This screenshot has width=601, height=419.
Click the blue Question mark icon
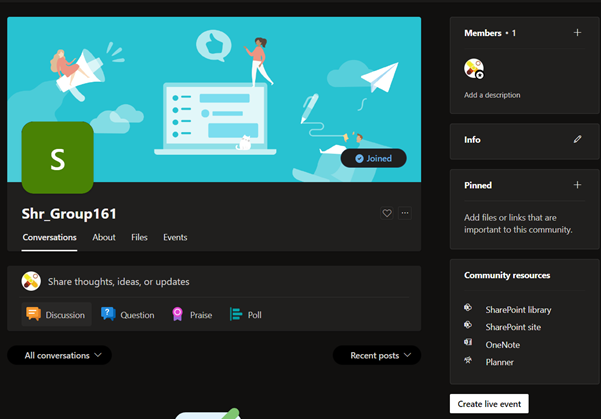108,314
